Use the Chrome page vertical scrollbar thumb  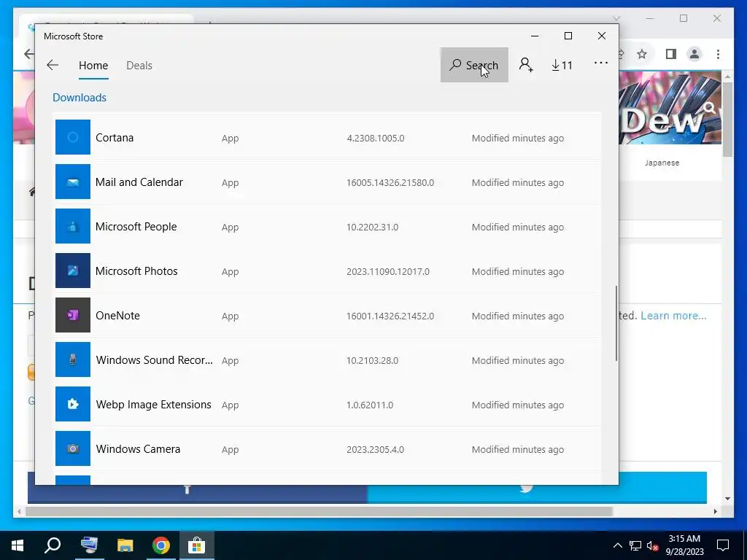pyautogui.click(x=727, y=119)
